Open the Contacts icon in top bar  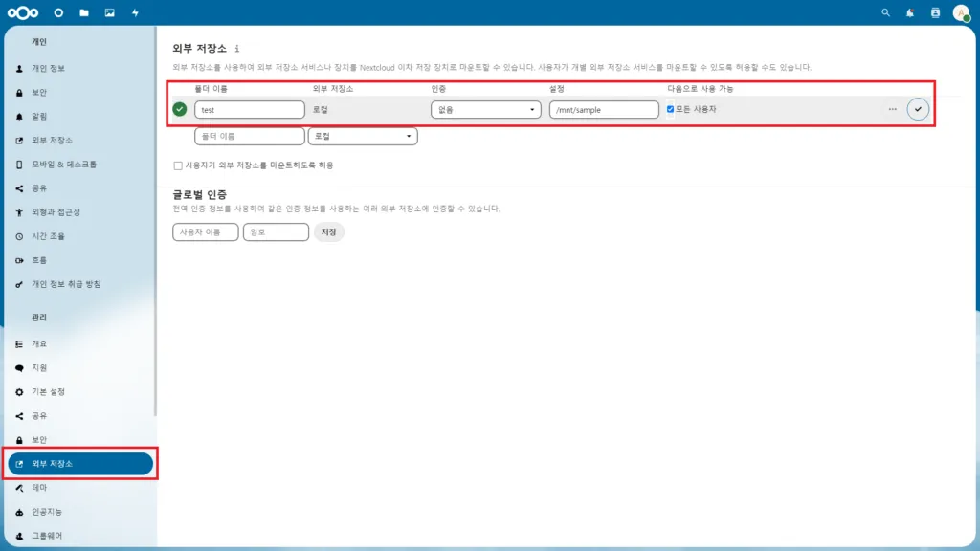click(935, 12)
